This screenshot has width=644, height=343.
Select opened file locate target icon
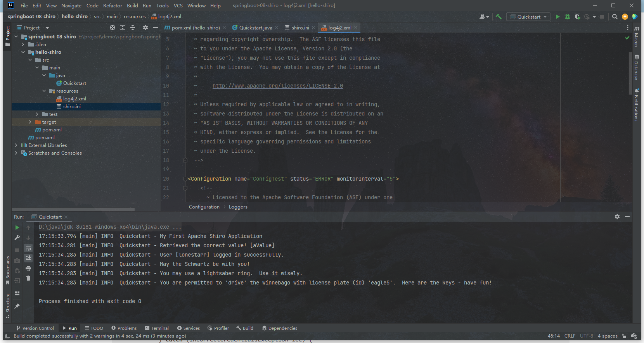pyautogui.click(x=113, y=28)
